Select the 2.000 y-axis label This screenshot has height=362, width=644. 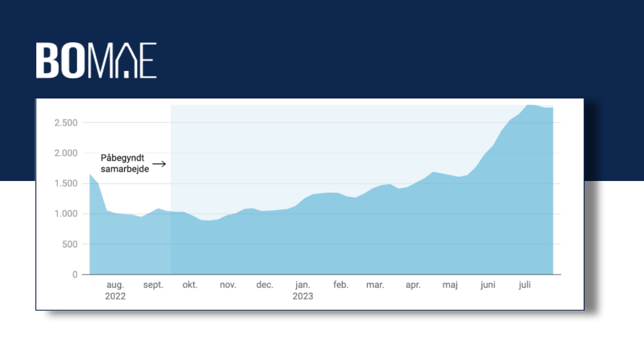(66, 153)
